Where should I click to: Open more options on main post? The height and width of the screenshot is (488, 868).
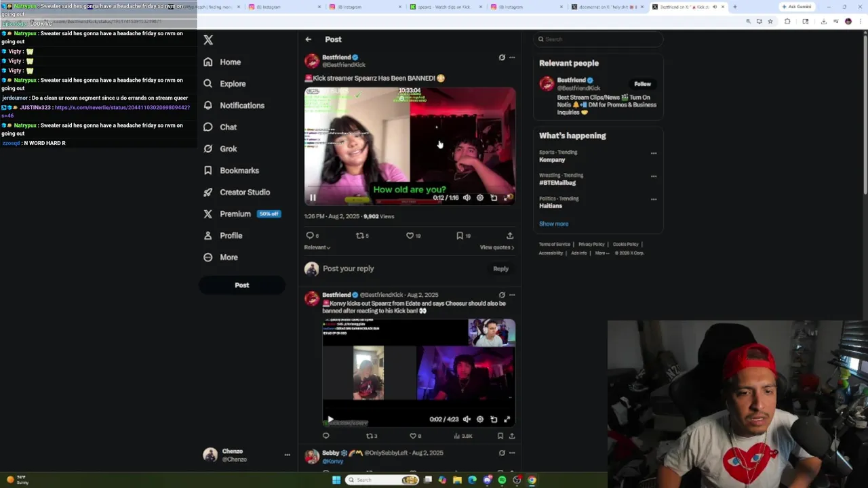point(512,58)
